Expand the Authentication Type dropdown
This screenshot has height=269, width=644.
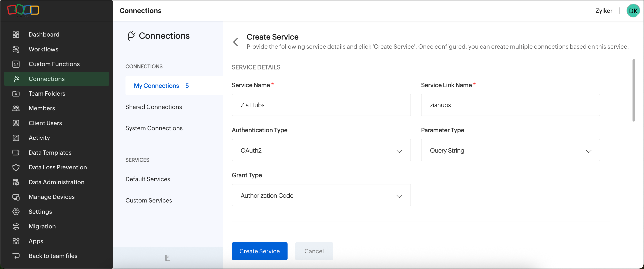(x=321, y=150)
